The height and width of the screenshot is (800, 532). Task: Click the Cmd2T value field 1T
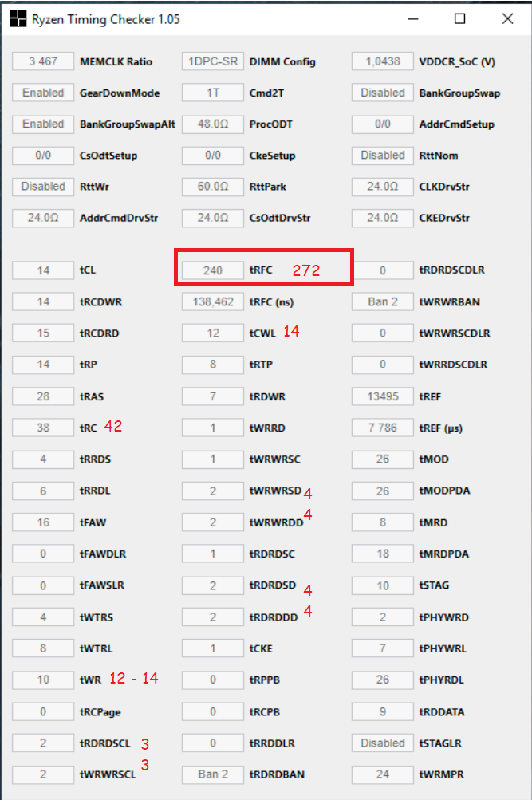tap(213, 93)
